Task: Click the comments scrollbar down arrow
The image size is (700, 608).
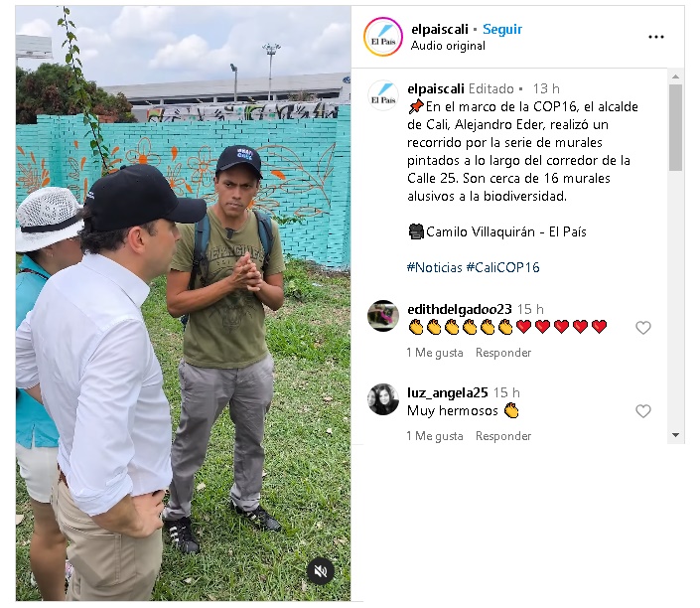Action: (675, 435)
